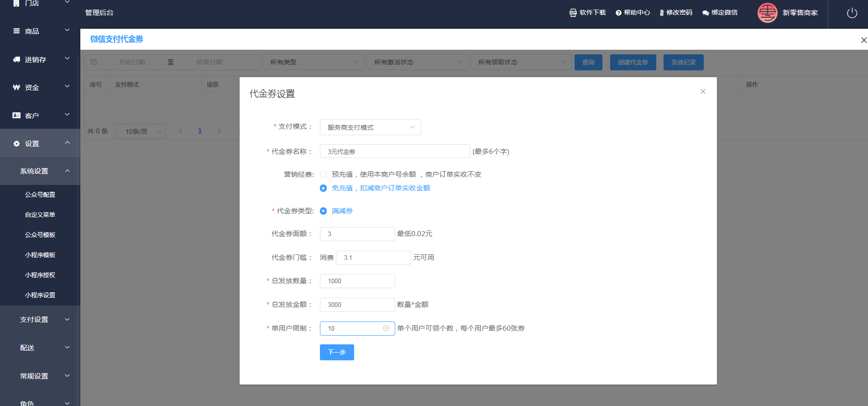
Task: Expand the 客户 sidebar menu
Action: (x=67, y=115)
